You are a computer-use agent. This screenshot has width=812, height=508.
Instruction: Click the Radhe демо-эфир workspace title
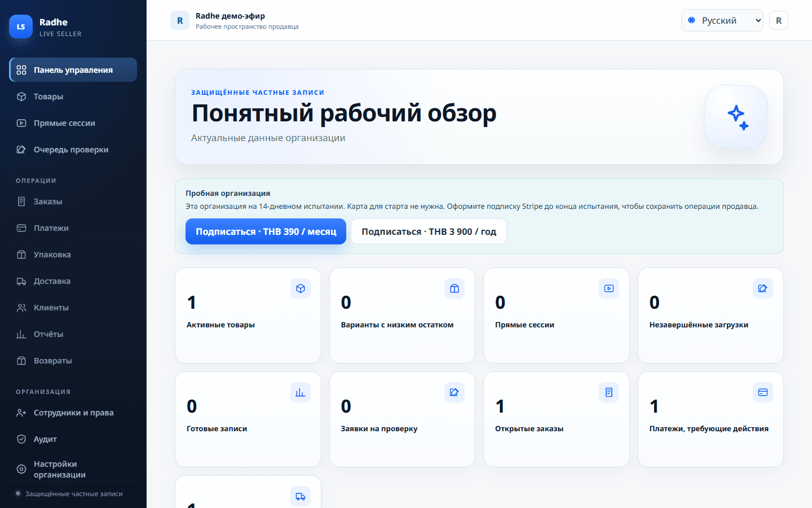pos(230,16)
